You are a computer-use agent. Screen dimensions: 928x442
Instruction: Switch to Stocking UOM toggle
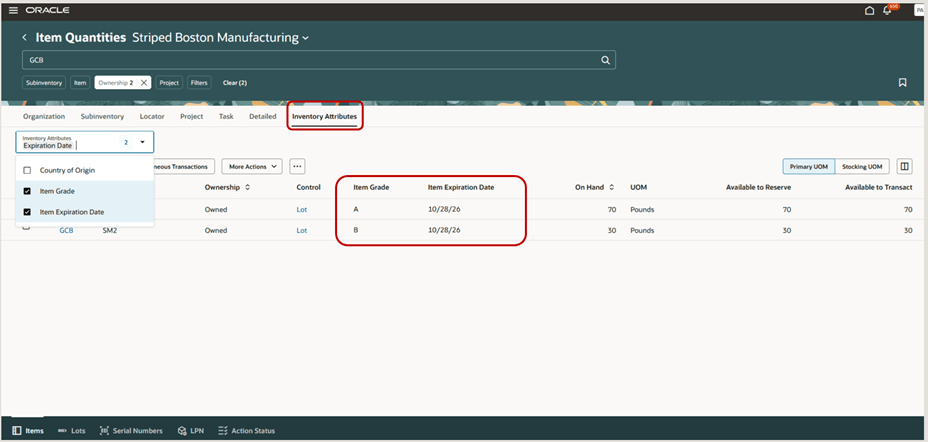click(x=862, y=167)
